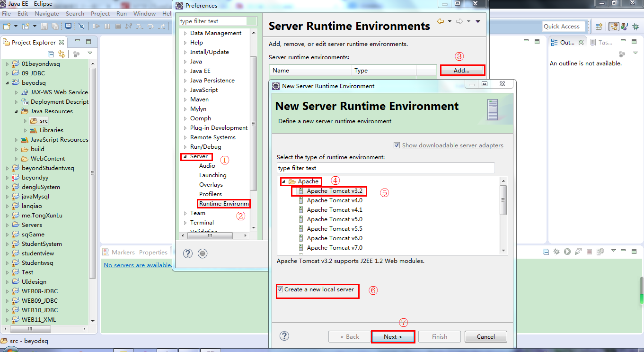
Task: Open the Window menu
Action: (x=144, y=14)
